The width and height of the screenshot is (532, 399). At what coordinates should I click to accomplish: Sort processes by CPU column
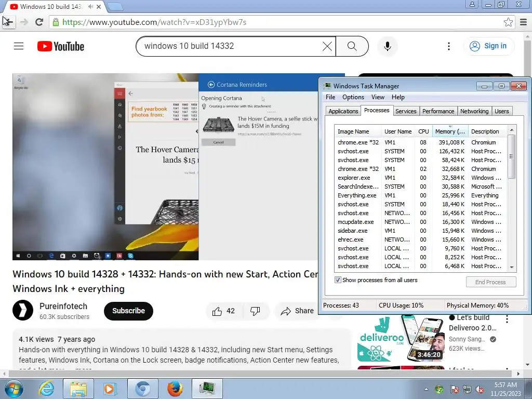(423, 131)
